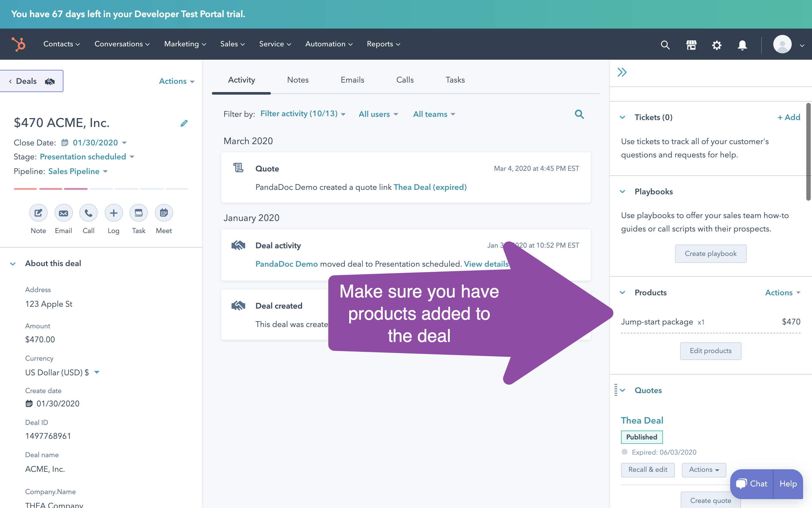Open US Dollar currency dropdown
This screenshot has height=508, width=812.
[62, 372]
